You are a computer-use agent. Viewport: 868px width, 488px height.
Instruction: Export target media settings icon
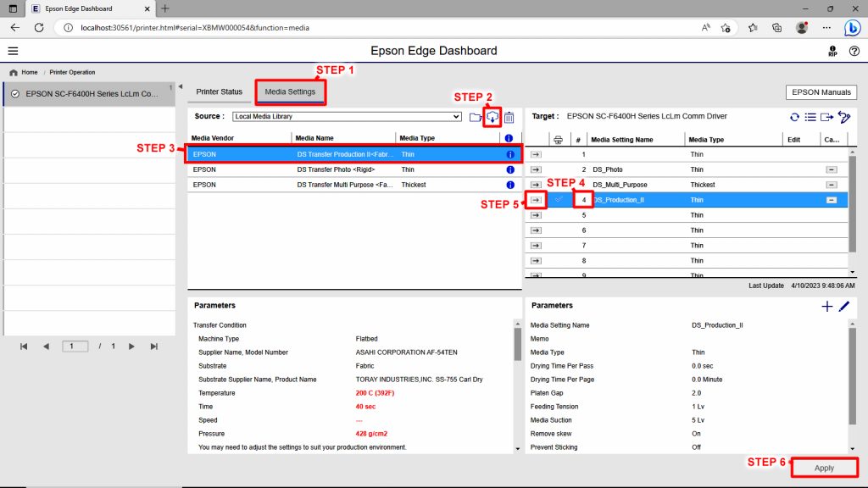827,117
